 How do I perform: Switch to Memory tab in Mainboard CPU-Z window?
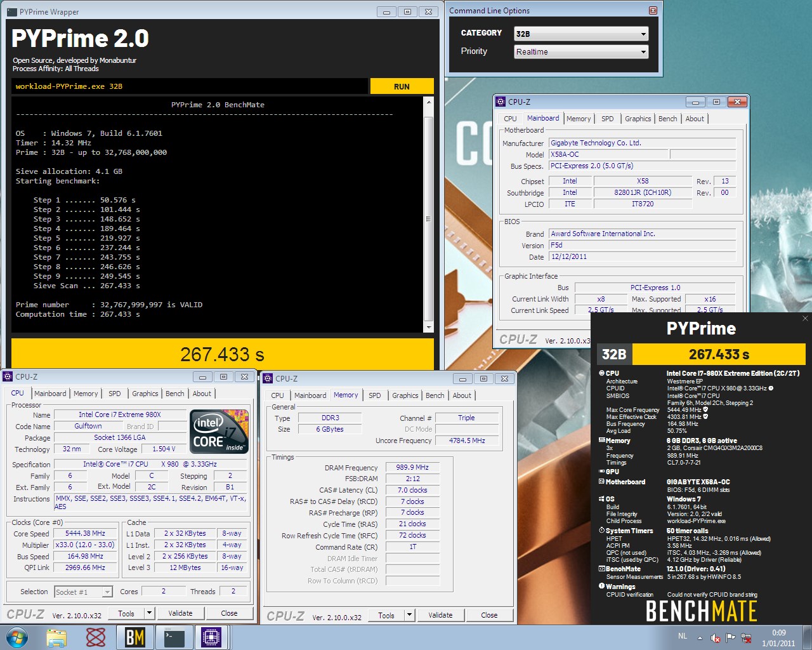pos(579,119)
